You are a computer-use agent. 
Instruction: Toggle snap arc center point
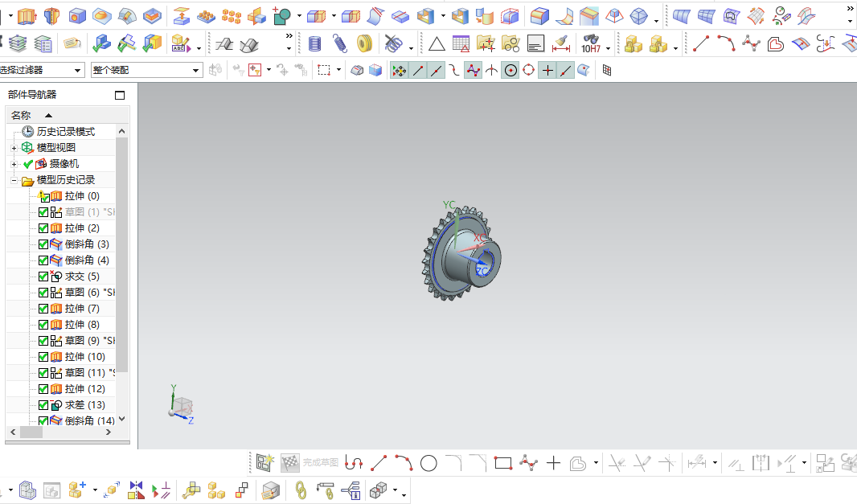511,71
